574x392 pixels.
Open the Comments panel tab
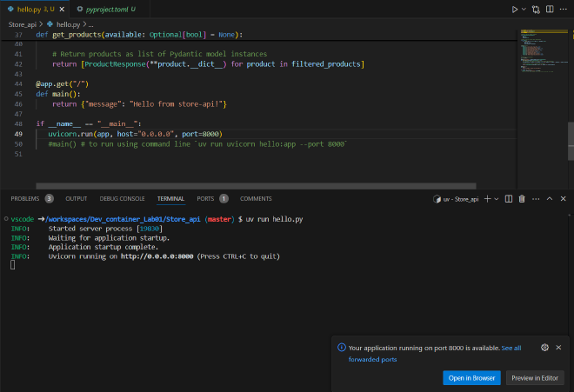[256, 198]
